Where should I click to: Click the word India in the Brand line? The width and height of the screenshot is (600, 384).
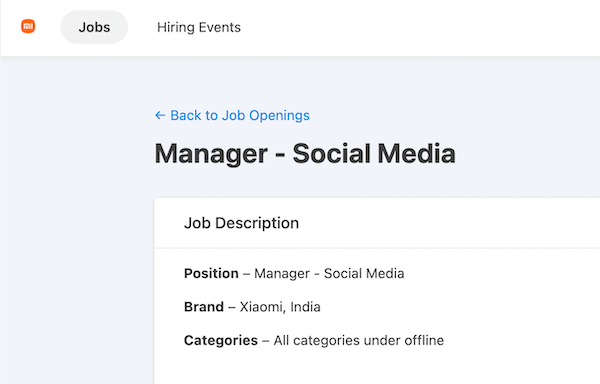tap(305, 307)
